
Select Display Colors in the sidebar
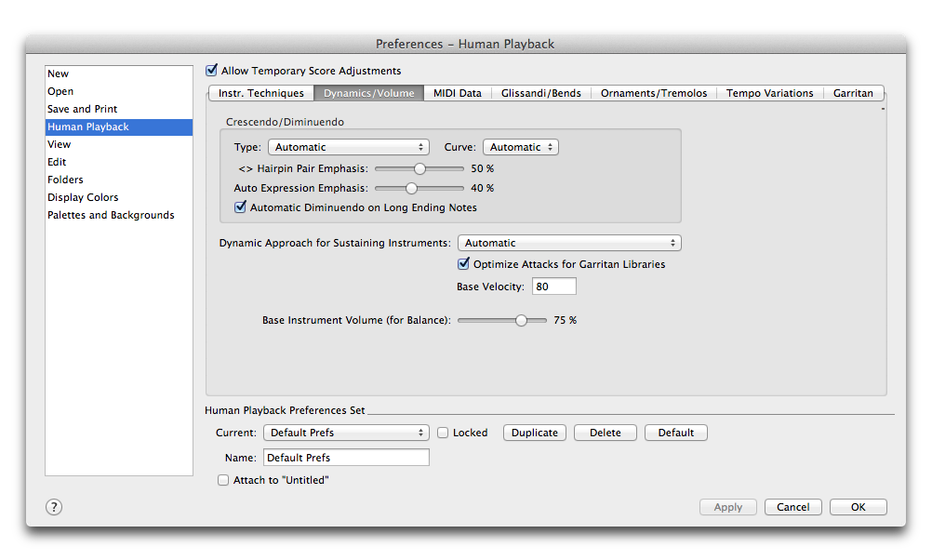(x=84, y=197)
